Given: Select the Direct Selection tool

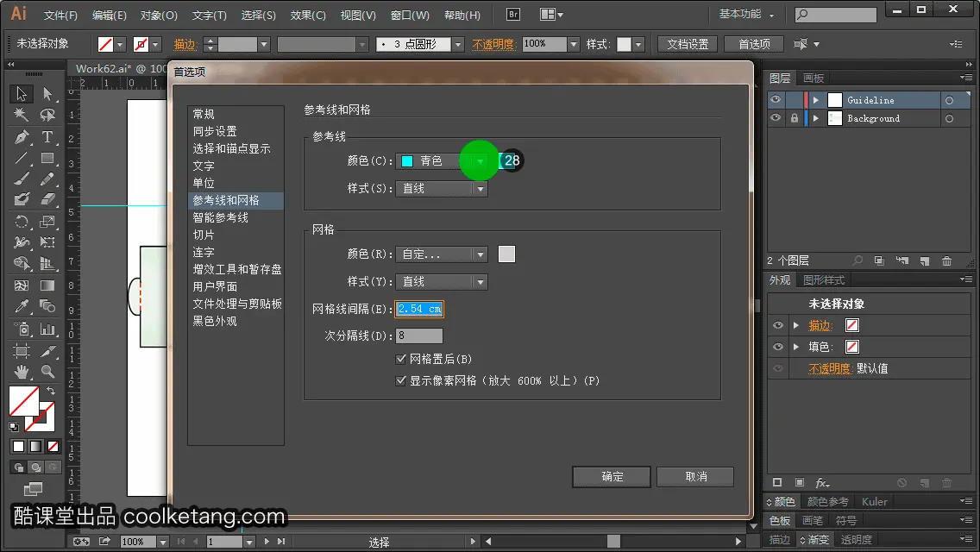Looking at the screenshot, I should pyautogui.click(x=47, y=94).
